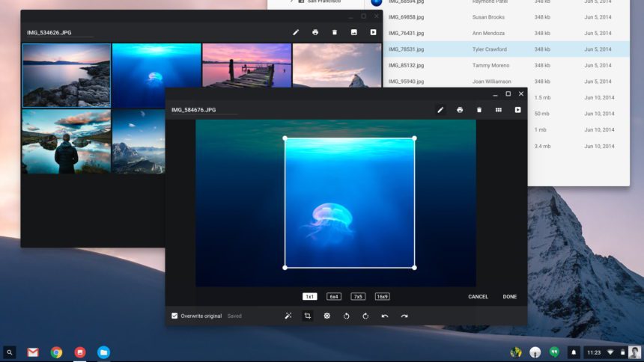644x362 pixels.
Task: Open the launcher search icon on shelf
Action: [x=10, y=352]
